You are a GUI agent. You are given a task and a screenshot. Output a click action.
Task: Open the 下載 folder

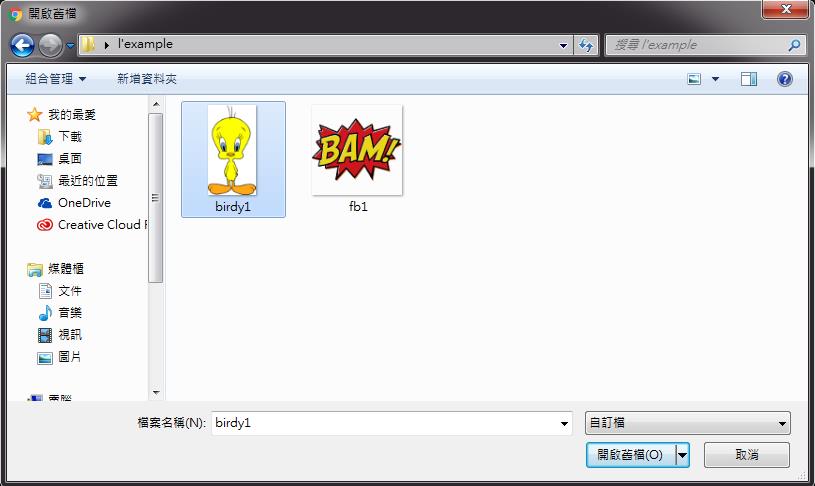point(70,137)
